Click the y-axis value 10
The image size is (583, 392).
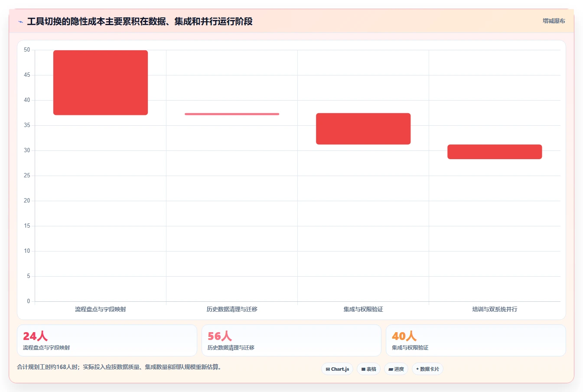(27, 251)
